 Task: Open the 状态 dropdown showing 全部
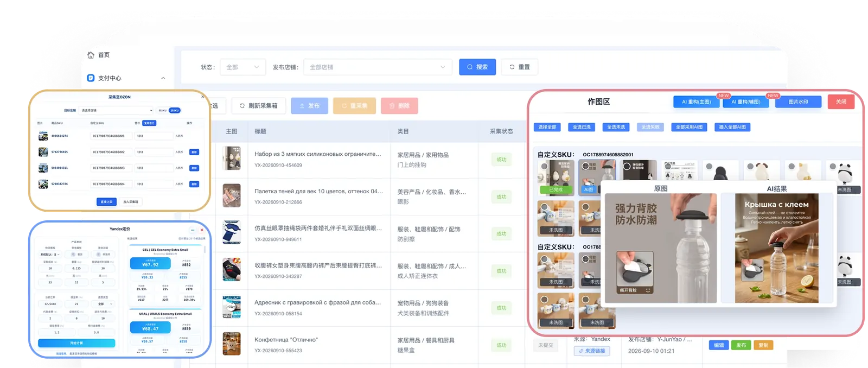click(x=242, y=67)
